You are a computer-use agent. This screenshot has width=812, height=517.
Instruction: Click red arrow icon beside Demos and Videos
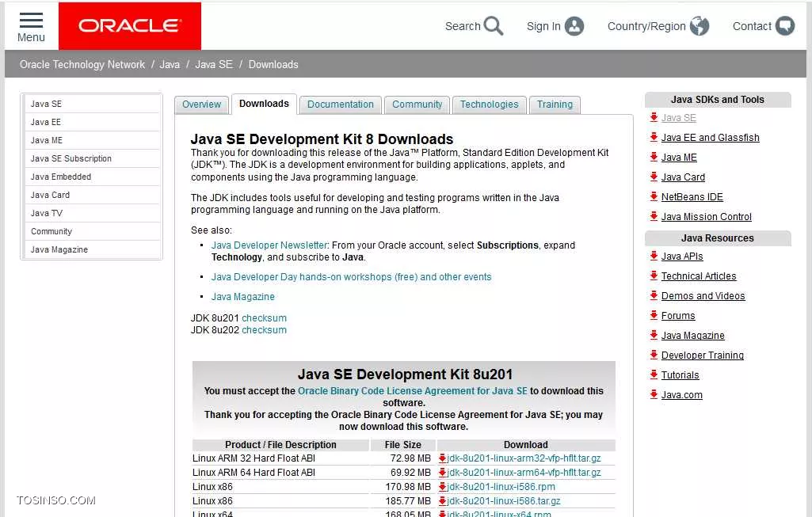[x=654, y=295]
